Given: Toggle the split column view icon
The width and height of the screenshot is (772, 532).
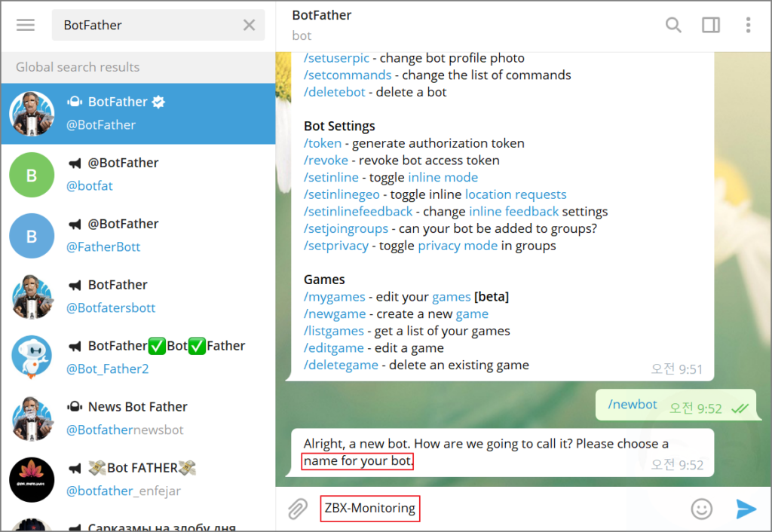Looking at the screenshot, I should tap(710, 25).
